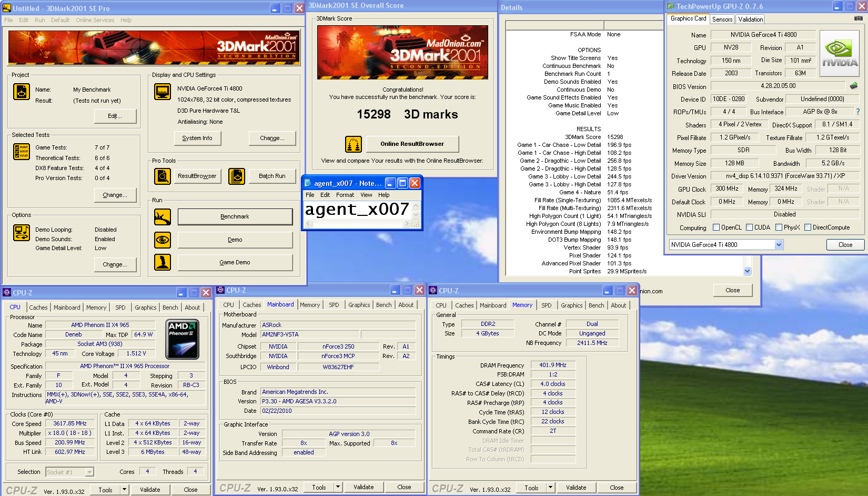Expand Tools dropdown arrow in Mainboard CPU-Z

[x=338, y=487]
